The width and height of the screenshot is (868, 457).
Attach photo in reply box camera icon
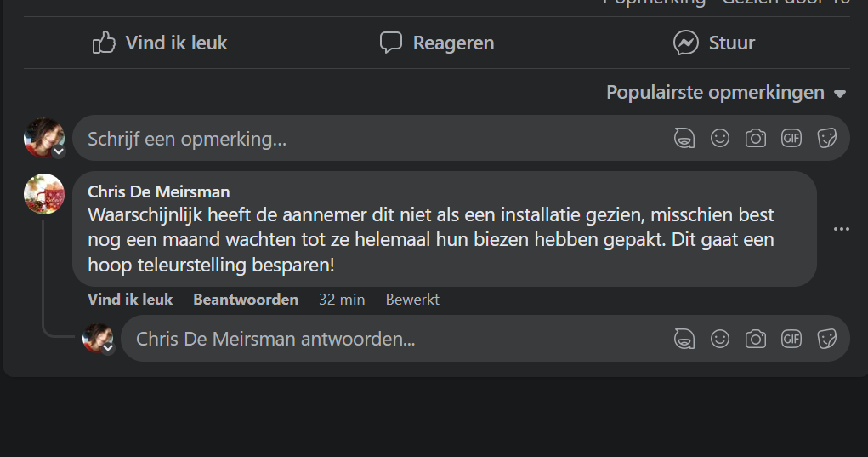pyautogui.click(x=756, y=339)
